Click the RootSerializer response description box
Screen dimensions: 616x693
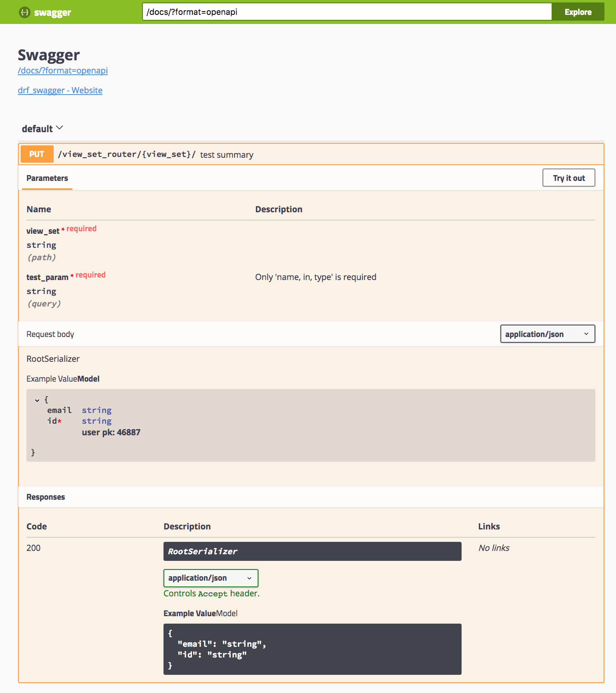pos(312,551)
